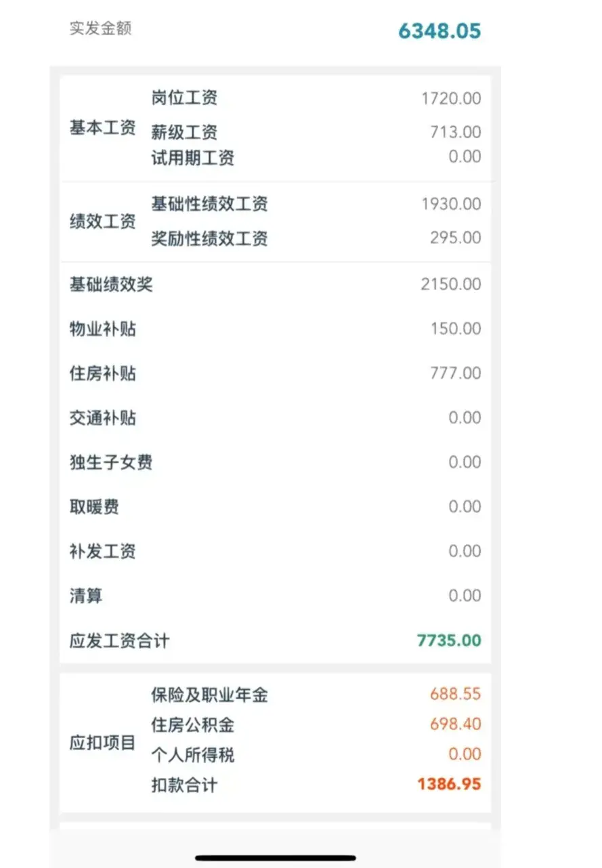Image resolution: width=602 pixels, height=868 pixels.
Task: Tap the 岗位工资 row
Action: tap(316, 98)
